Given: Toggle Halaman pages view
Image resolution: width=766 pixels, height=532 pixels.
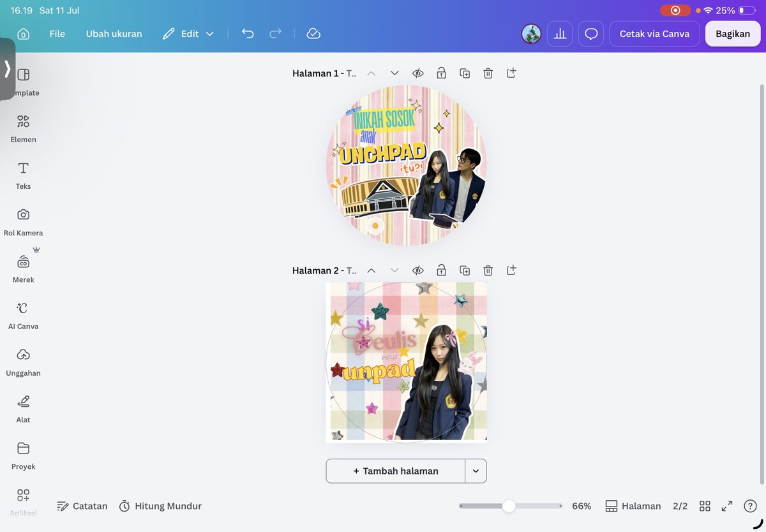Looking at the screenshot, I should point(633,506).
